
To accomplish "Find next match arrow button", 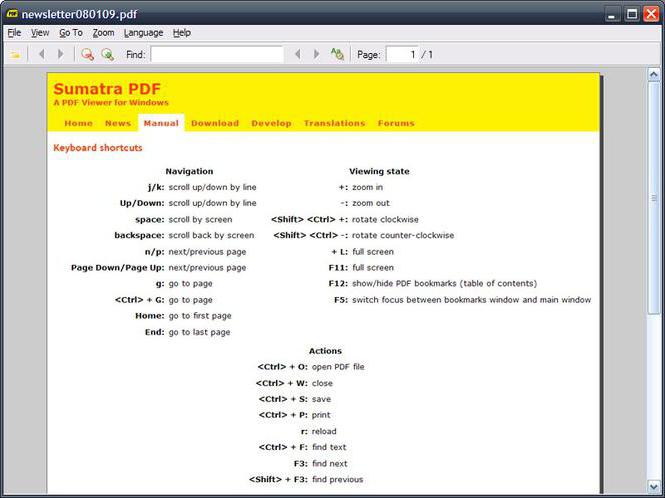I will tap(316, 54).
